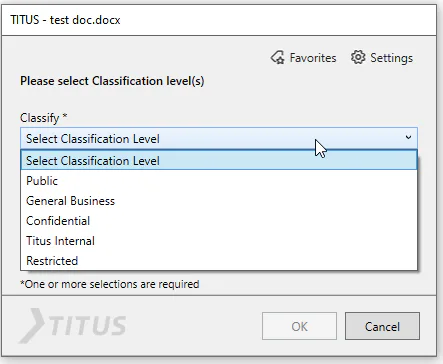Click the Titus logo in footer
This screenshot has width=443, height=364.
click(73, 326)
